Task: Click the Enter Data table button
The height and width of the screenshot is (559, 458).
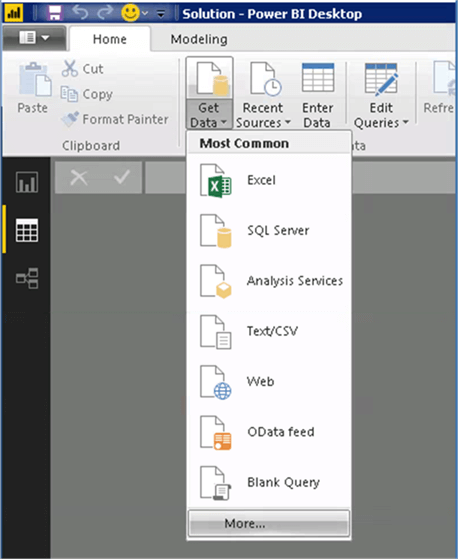Action: pyautogui.click(x=318, y=95)
